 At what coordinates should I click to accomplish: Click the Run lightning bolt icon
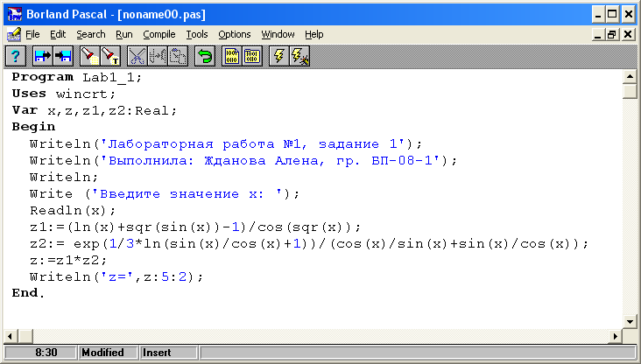pos(278,56)
